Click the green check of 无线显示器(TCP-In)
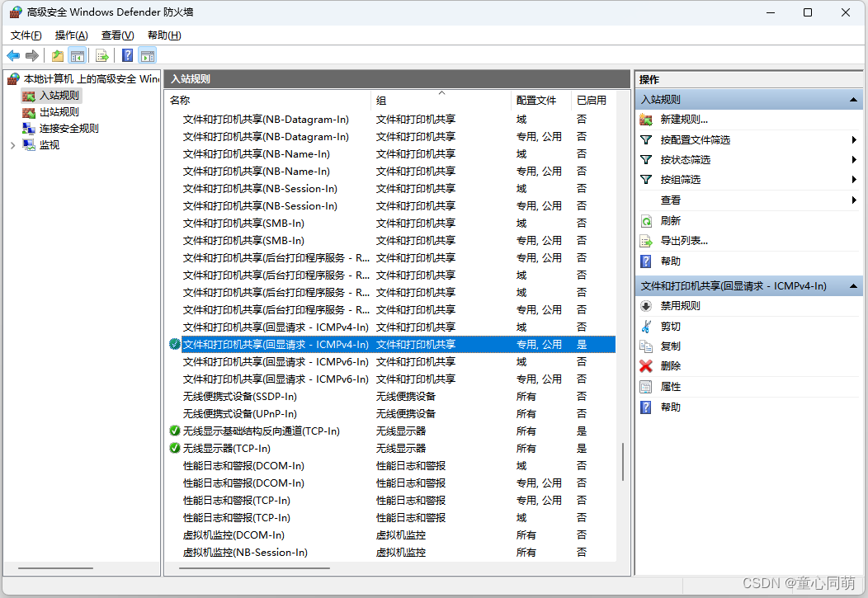 click(x=175, y=448)
